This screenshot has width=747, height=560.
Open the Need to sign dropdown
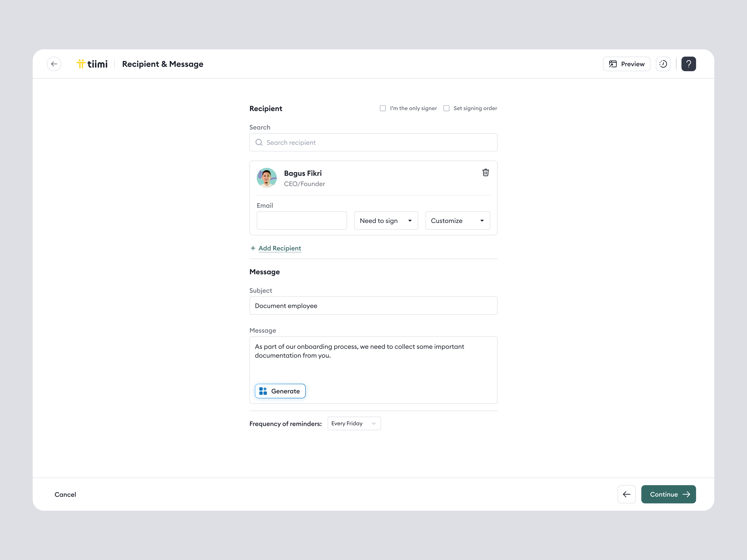pyautogui.click(x=386, y=220)
